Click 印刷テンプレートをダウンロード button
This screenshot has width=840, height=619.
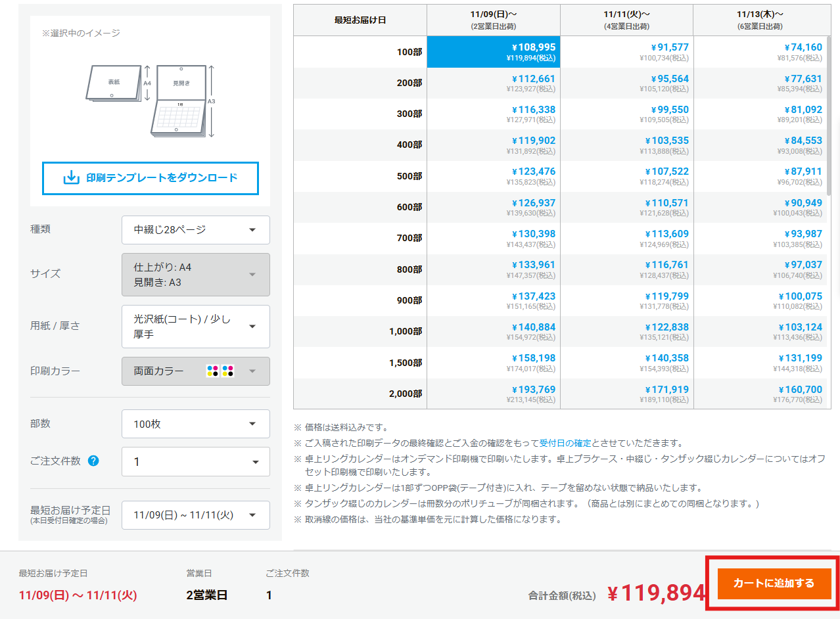click(151, 178)
